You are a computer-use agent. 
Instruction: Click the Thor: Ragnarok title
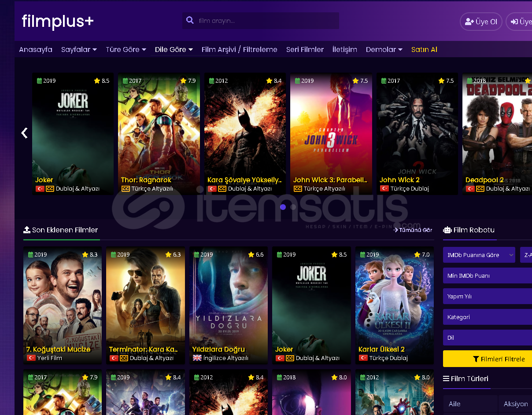coord(146,180)
